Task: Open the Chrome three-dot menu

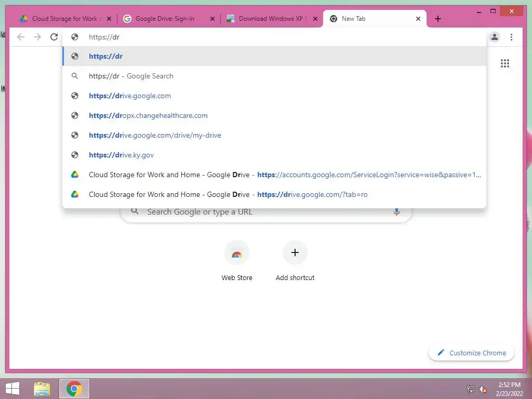Action: tap(511, 37)
